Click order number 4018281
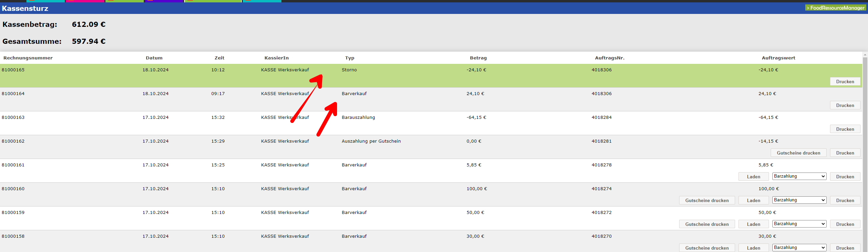 tap(601, 141)
